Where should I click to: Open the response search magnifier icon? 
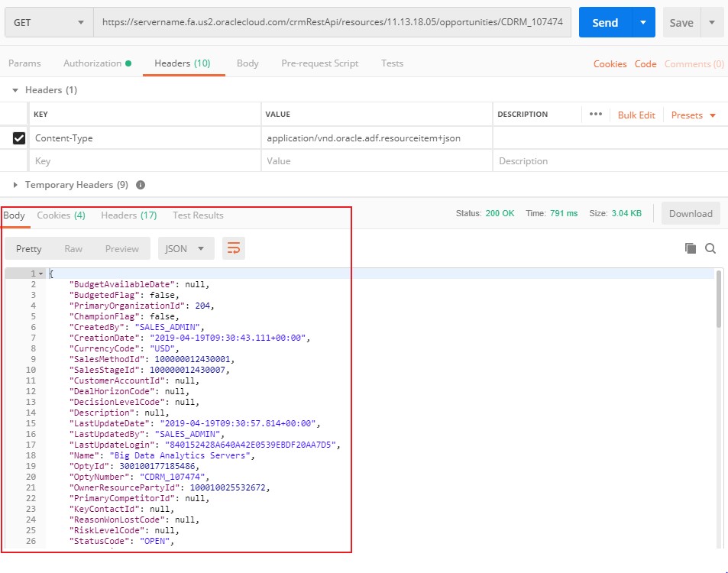click(710, 248)
